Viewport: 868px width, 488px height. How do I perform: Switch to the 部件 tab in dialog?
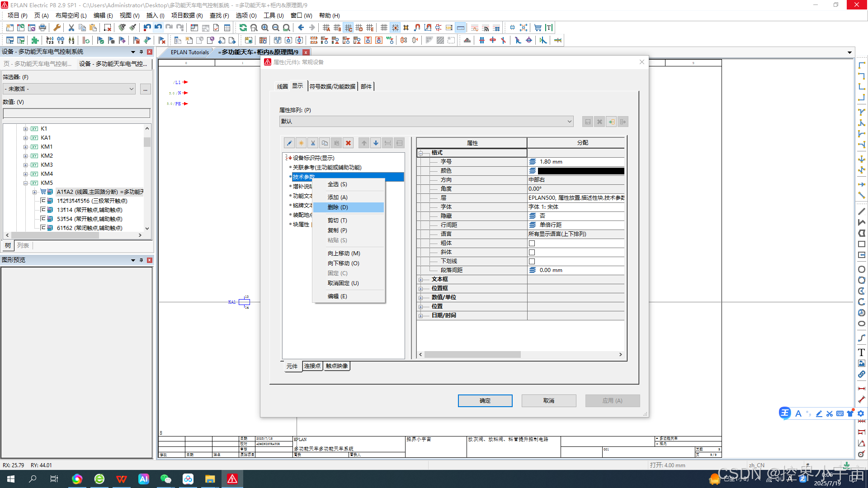click(x=366, y=86)
